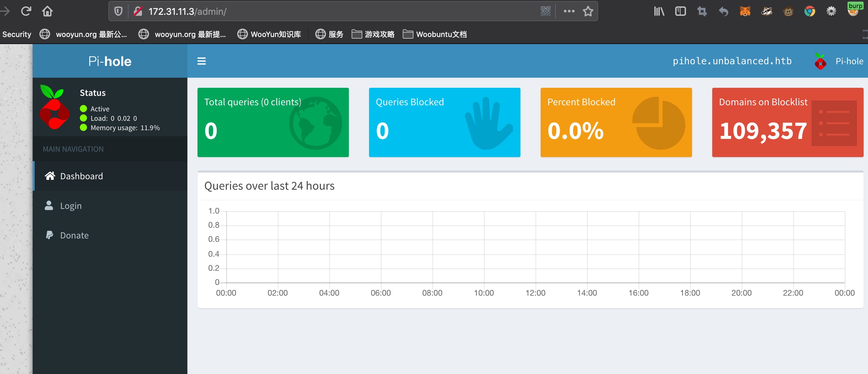The width and height of the screenshot is (868, 374).
Task: Open the WooYun知识库 bookmark
Action: tap(269, 34)
